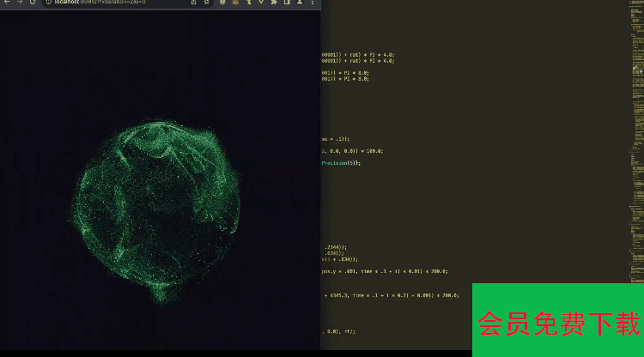The width and height of the screenshot is (644, 357).
Task: Click the browser forward arrow
Action: tap(20, 3)
